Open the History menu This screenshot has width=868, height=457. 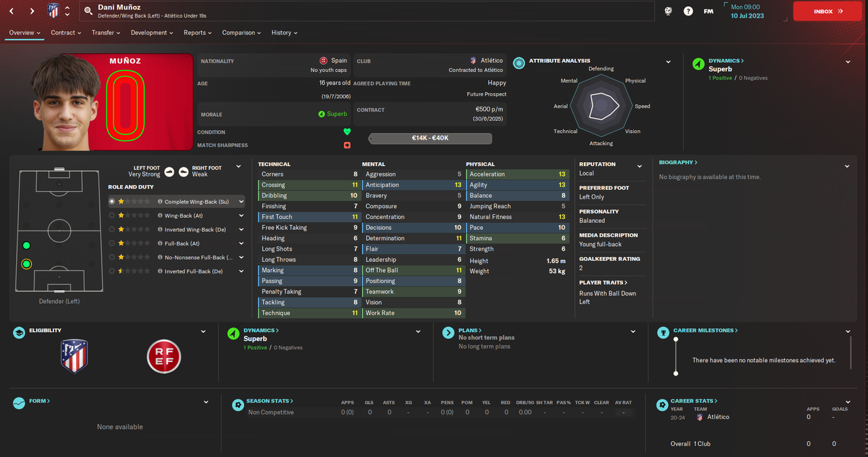(x=284, y=33)
